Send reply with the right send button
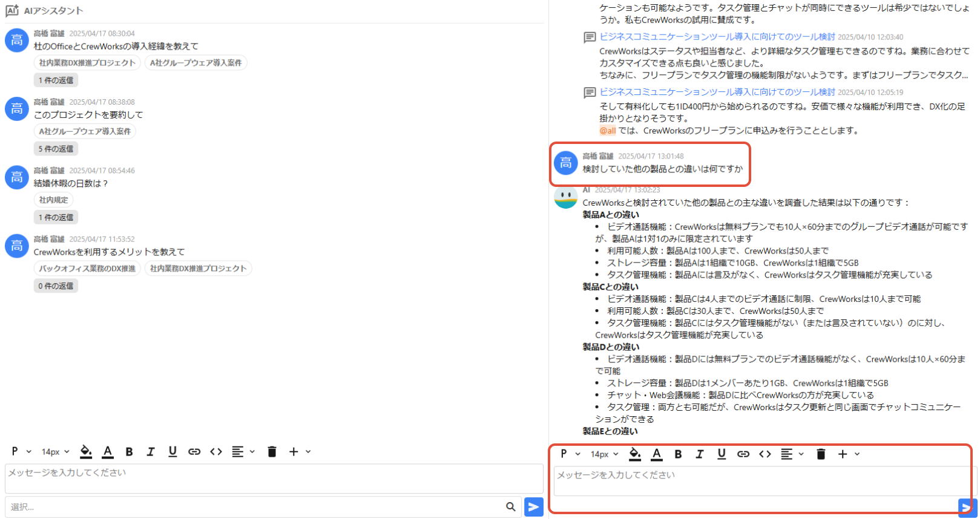The image size is (980, 519). [967, 508]
